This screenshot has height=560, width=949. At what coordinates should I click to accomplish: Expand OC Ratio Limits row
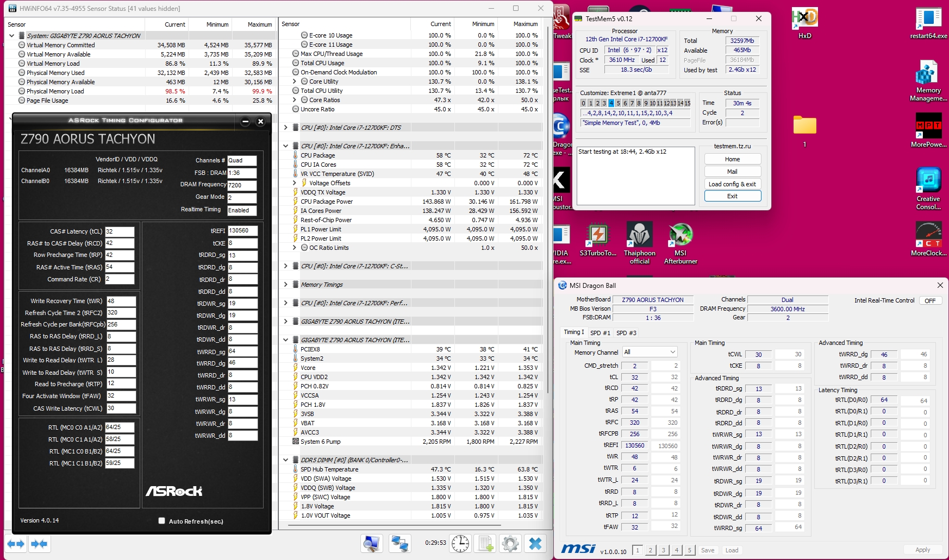pyautogui.click(x=295, y=248)
